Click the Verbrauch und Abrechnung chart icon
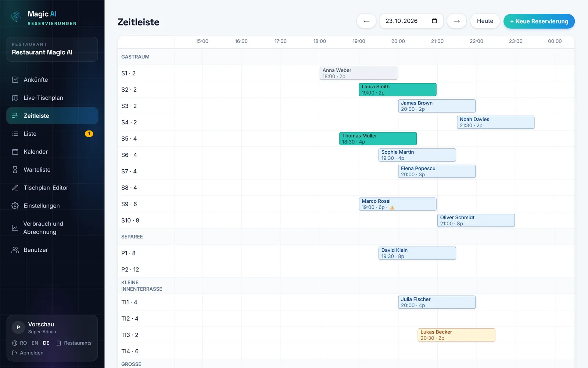 15,228
